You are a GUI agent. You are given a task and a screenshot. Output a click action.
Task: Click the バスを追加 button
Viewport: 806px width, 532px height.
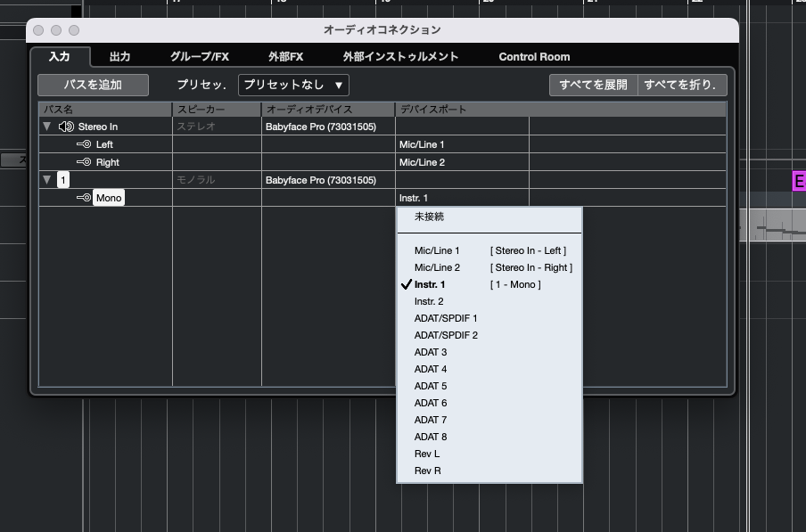[93, 85]
